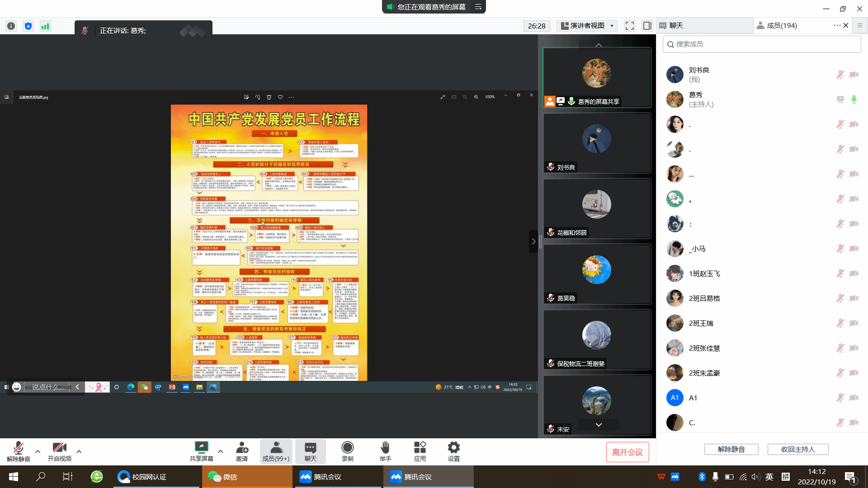868x488 pixels.
Task: Select the 成员(194) members tab
Action: pyautogui.click(x=781, y=26)
